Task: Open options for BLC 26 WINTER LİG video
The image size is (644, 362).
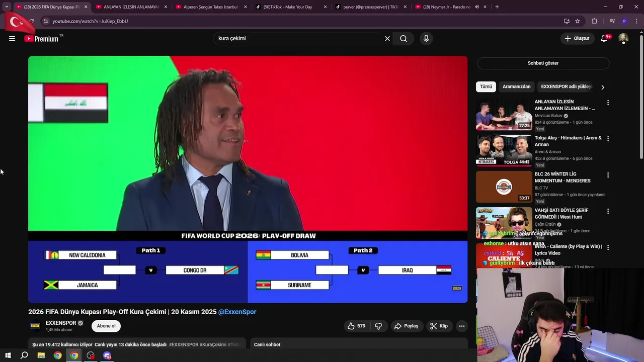Action: 608,175
